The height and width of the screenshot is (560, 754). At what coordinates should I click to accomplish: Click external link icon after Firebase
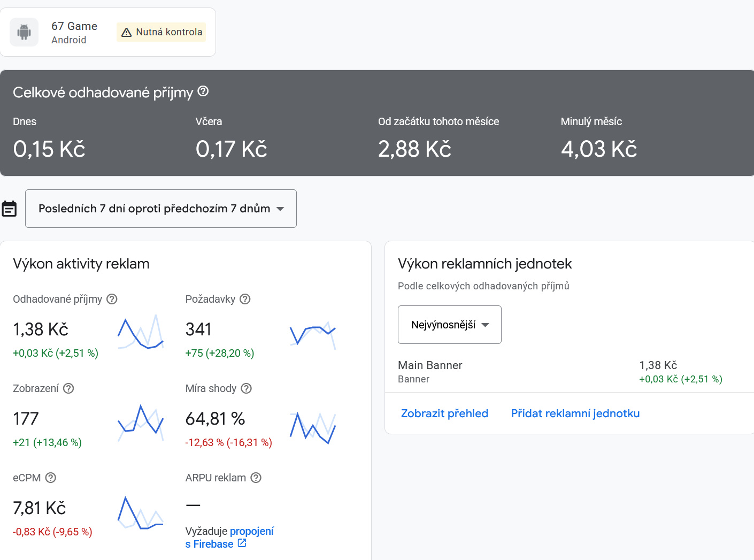242,543
